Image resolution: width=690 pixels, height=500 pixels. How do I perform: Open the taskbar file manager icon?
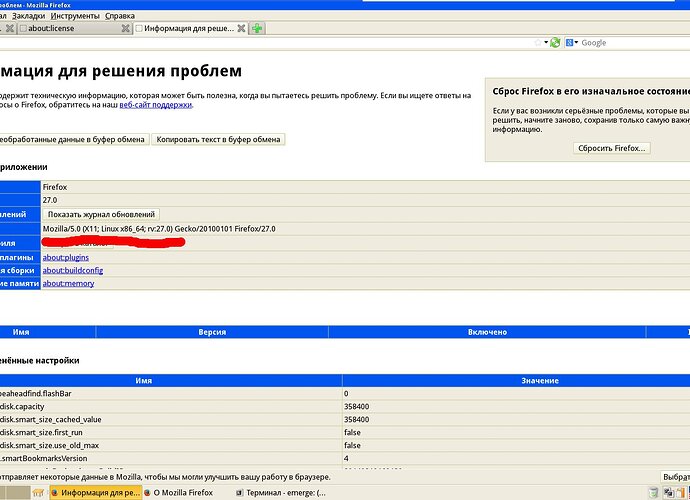point(38,493)
